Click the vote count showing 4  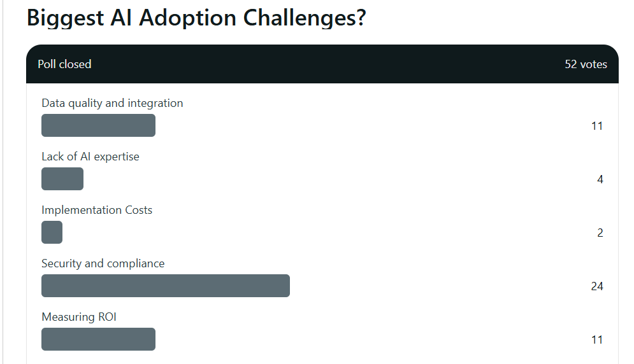click(600, 179)
